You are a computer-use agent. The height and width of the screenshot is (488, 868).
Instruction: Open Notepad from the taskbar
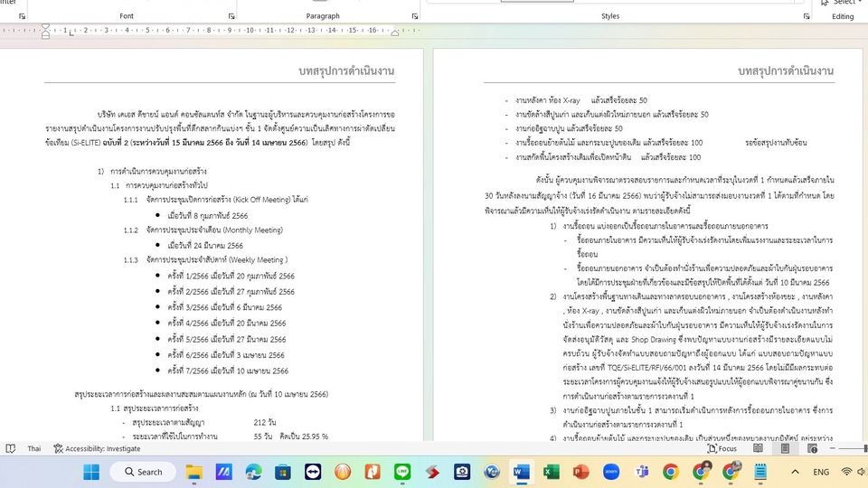[760, 472]
